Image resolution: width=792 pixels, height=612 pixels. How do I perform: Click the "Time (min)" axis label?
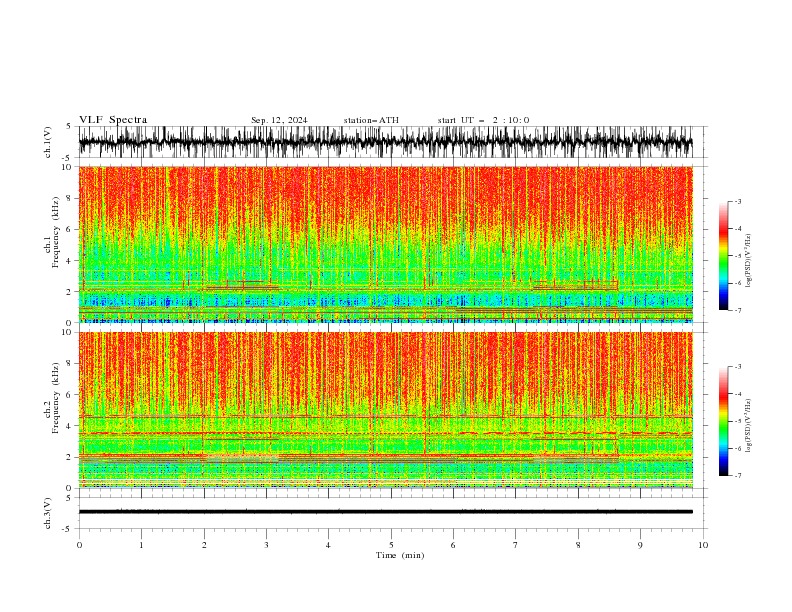400,555
